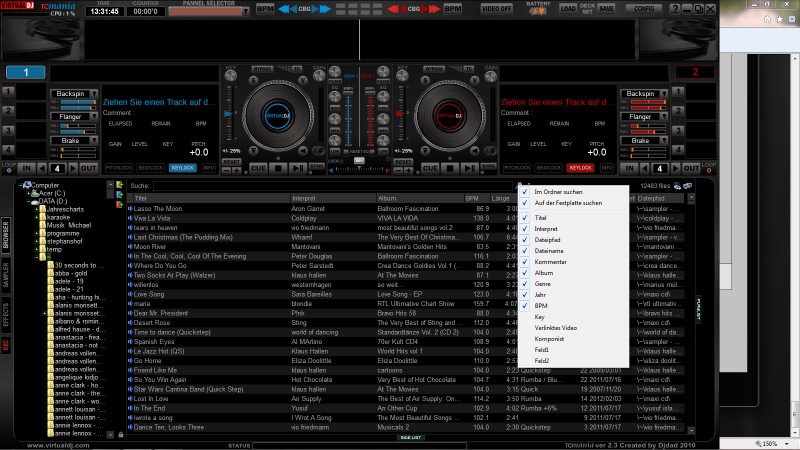
Task: Set loop OUT point on deck 1
Action: click(88, 168)
